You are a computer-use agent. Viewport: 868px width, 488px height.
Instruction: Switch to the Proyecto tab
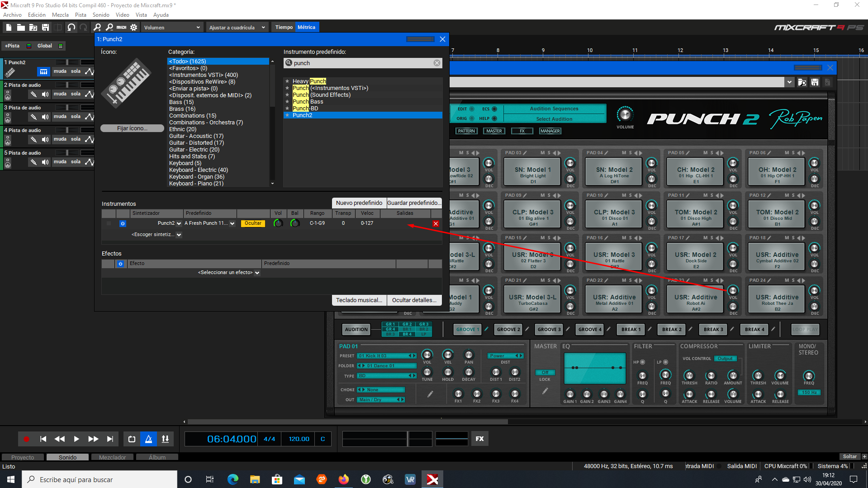[23, 457]
